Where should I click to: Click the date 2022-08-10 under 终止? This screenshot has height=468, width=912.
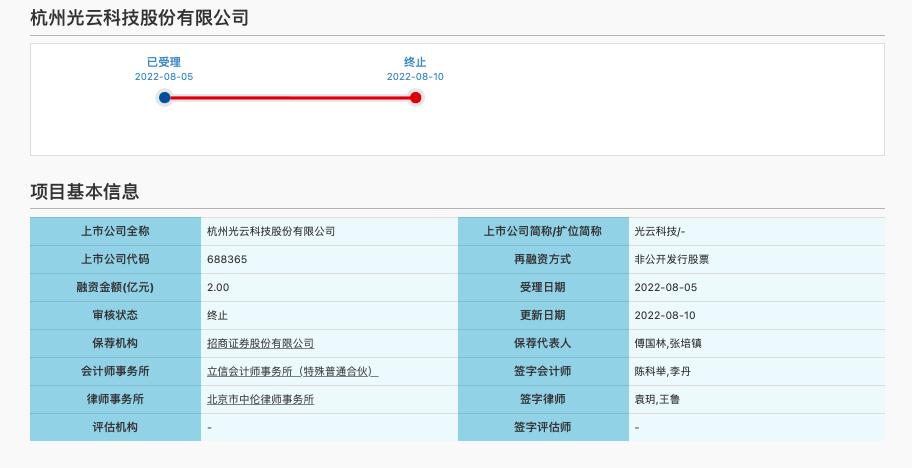click(x=415, y=77)
